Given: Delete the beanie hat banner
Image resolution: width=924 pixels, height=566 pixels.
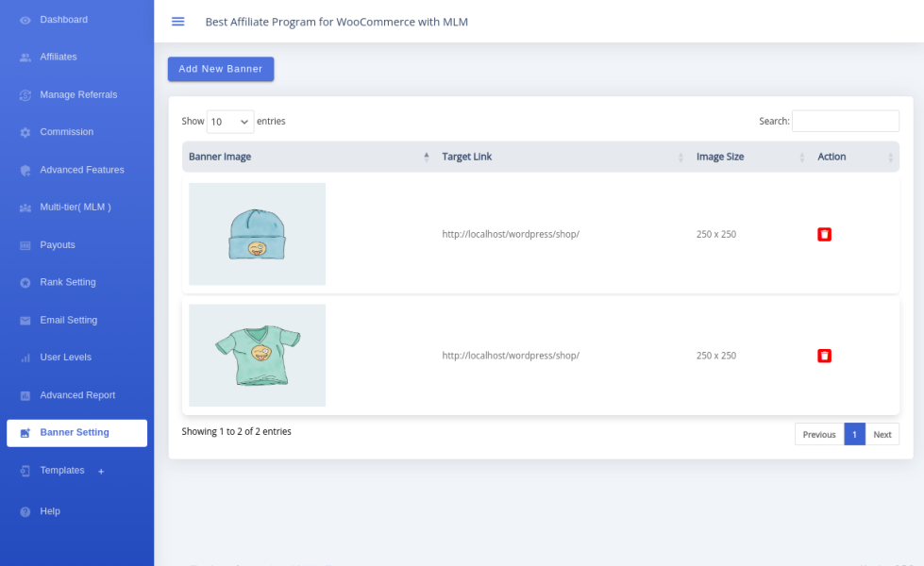Looking at the screenshot, I should click(824, 234).
